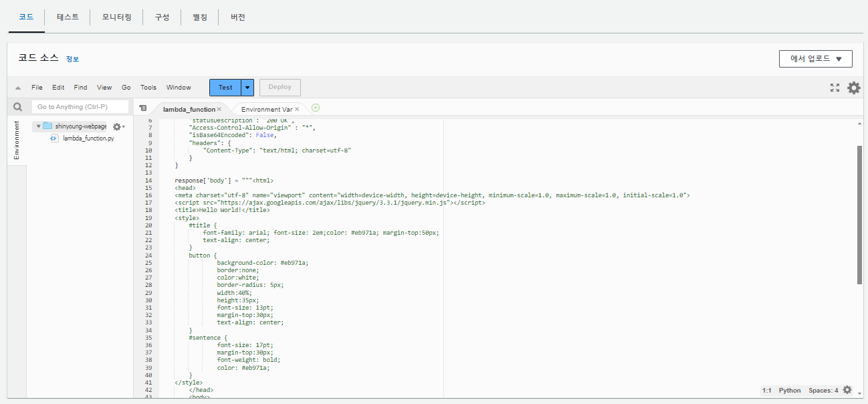Screen dimensions: 868x404
Task: Open the Go menu
Action: pyautogui.click(x=126, y=88)
